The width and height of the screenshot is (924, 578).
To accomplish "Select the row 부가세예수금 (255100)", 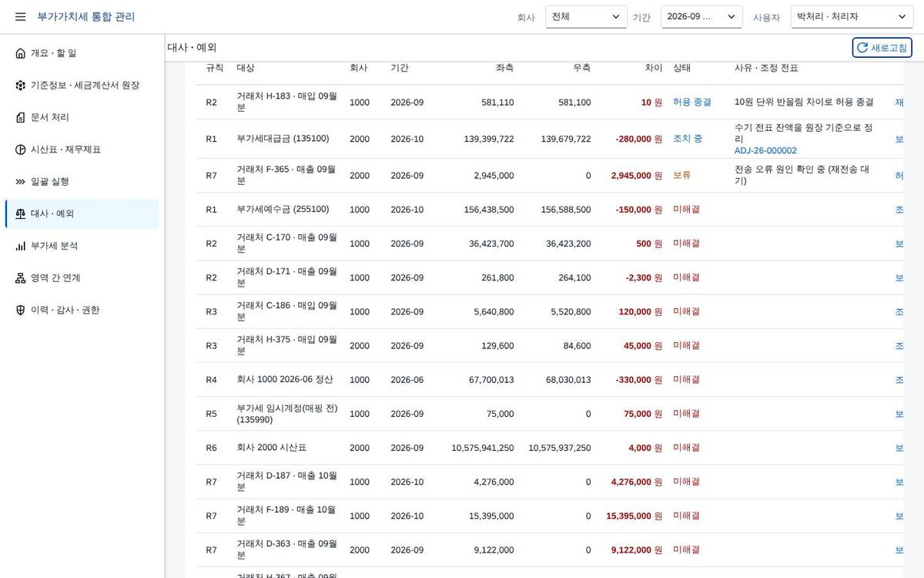I will coord(549,210).
